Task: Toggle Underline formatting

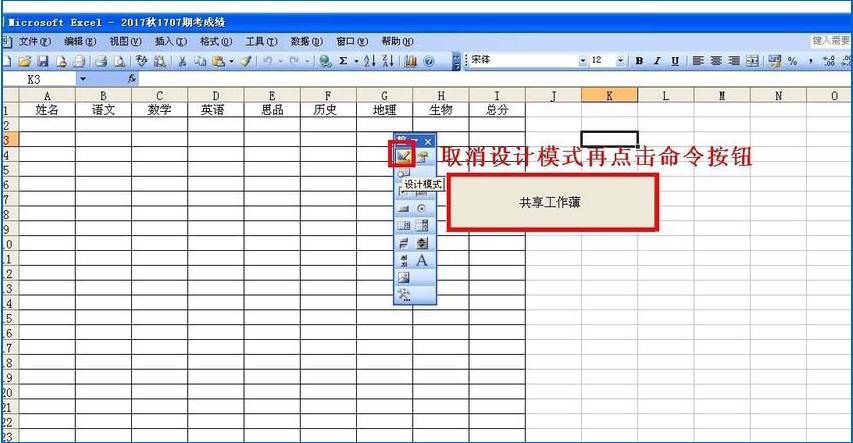Action: [x=675, y=61]
